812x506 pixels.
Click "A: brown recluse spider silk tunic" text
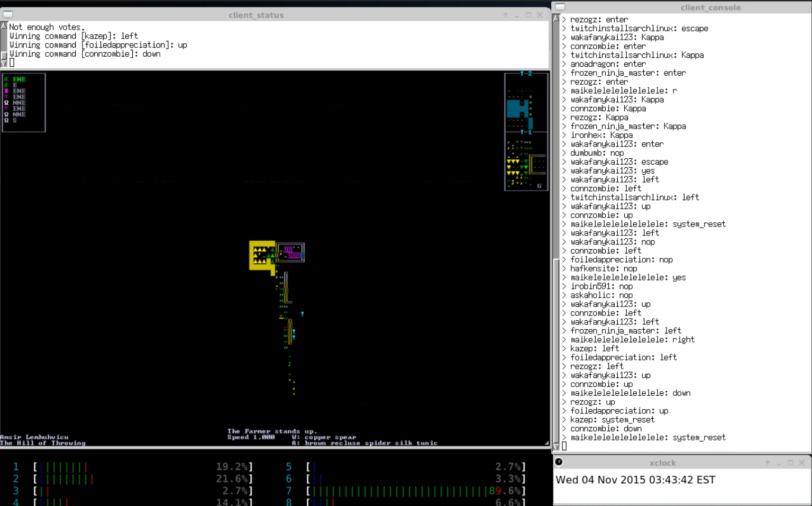tap(364, 443)
